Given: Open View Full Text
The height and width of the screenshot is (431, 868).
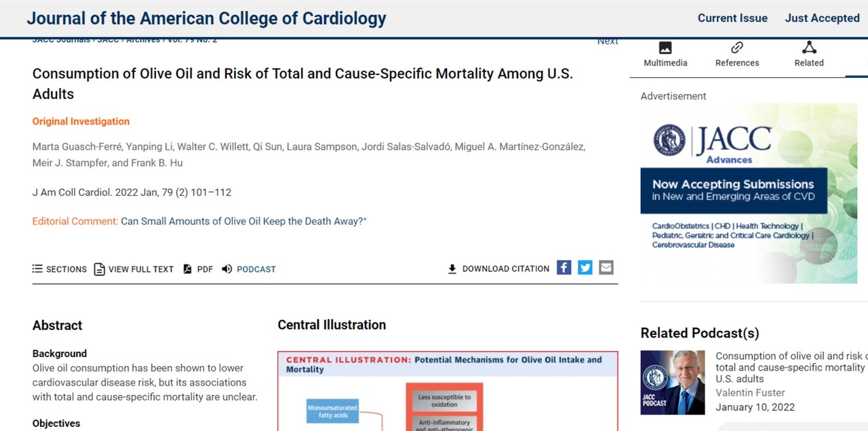Looking at the screenshot, I should click(x=134, y=269).
